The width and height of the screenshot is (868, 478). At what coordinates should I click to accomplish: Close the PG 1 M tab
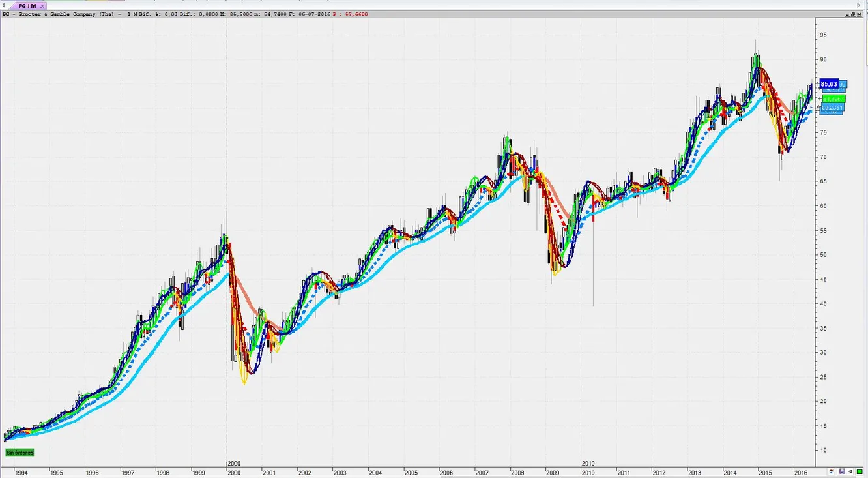(x=43, y=5)
